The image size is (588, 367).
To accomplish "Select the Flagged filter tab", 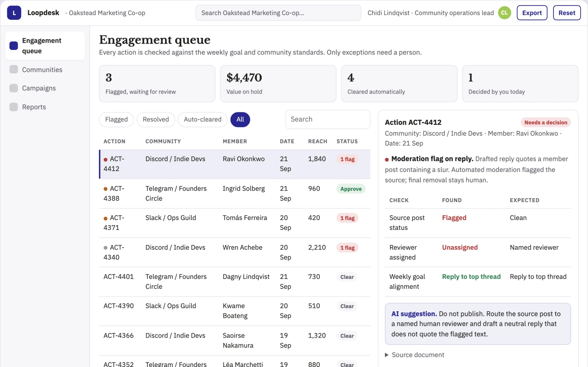I will click(116, 119).
